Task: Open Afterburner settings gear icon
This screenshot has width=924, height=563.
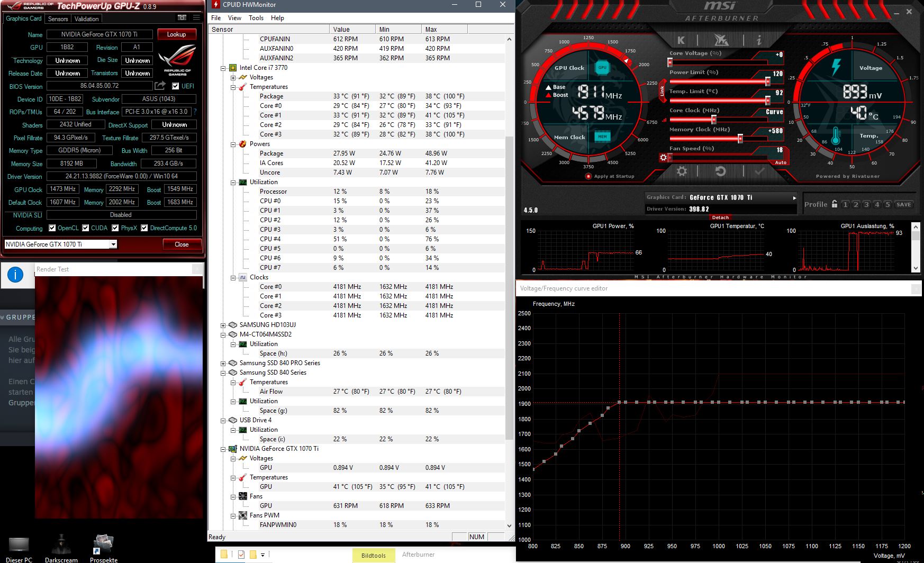Action: click(682, 171)
